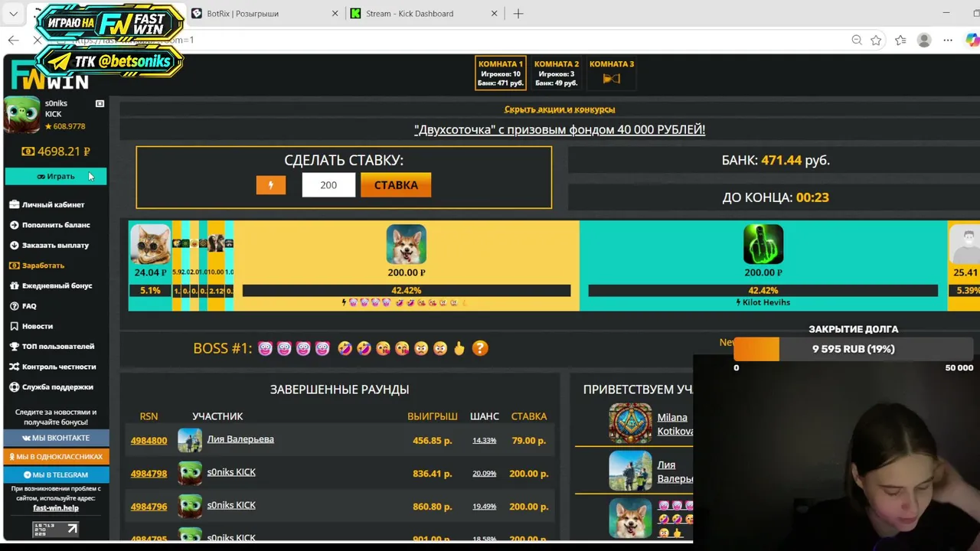Open the fast-win.help link
The image size is (980, 551).
[56, 508]
